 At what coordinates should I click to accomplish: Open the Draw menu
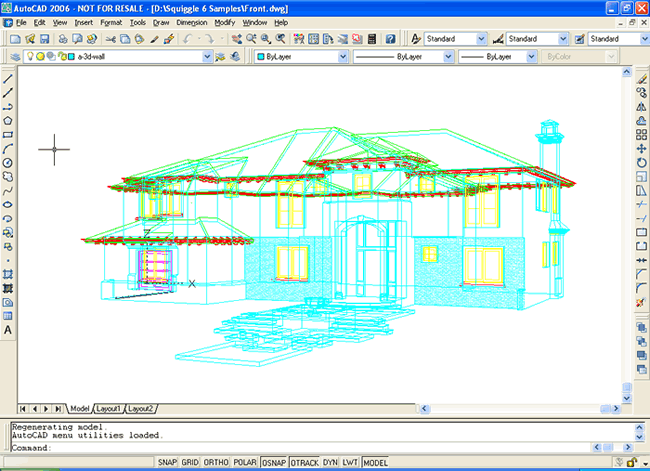(x=161, y=23)
